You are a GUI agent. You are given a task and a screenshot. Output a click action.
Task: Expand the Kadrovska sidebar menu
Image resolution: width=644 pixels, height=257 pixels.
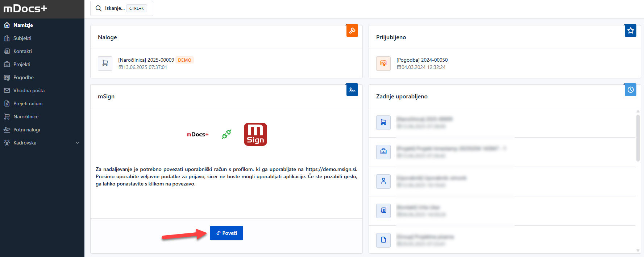pos(42,143)
